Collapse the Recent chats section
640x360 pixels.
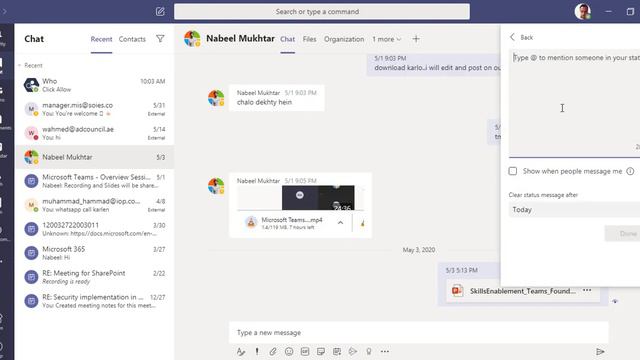click(19, 65)
